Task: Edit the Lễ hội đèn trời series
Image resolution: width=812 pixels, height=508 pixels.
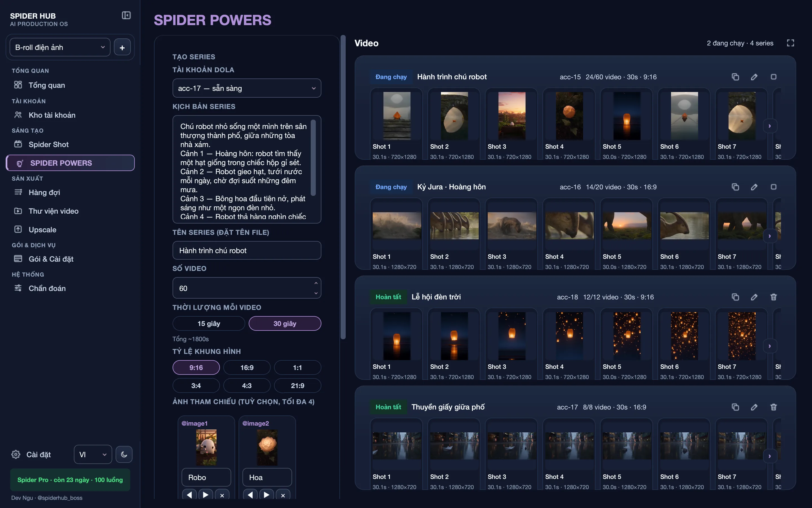Action: [x=754, y=297]
